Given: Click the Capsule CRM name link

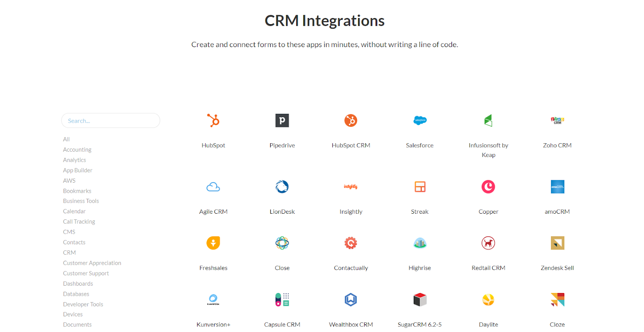Looking at the screenshot, I should point(282,325).
